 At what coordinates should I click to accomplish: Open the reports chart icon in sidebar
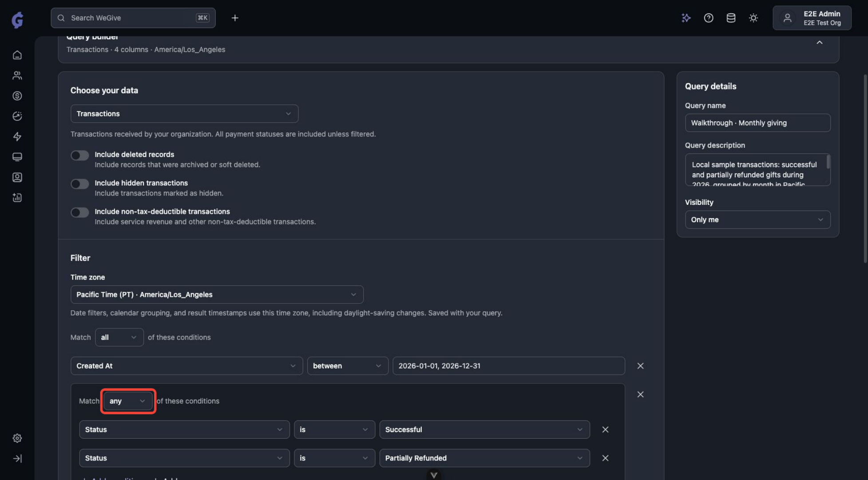(17, 198)
